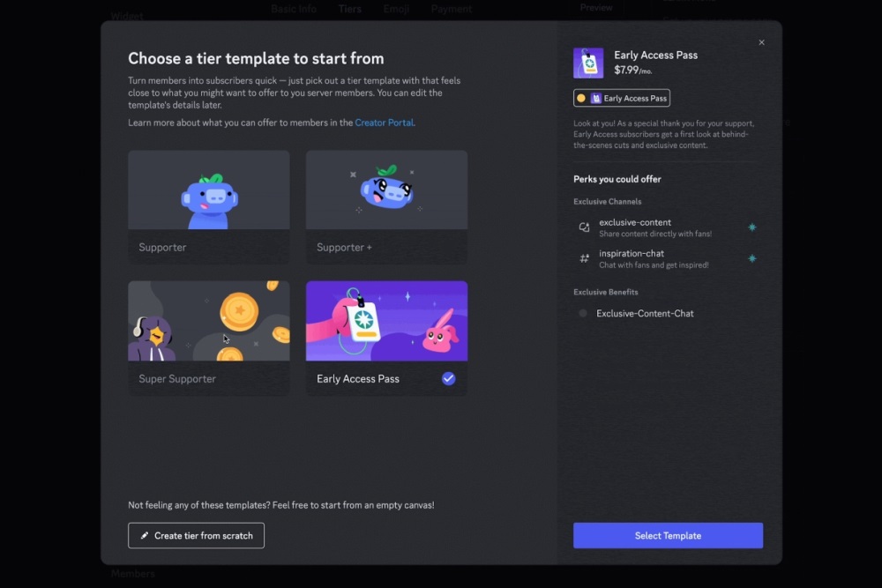Open the Creator Portal link

click(385, 123)
